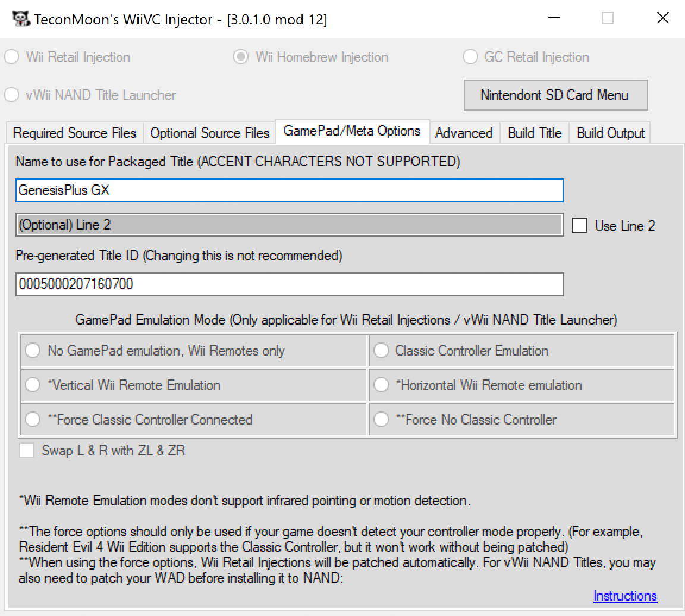Screen dimensions: 685x616
Task: Open the GamePad/Meta Options tab
Action: tap(352, 131)
